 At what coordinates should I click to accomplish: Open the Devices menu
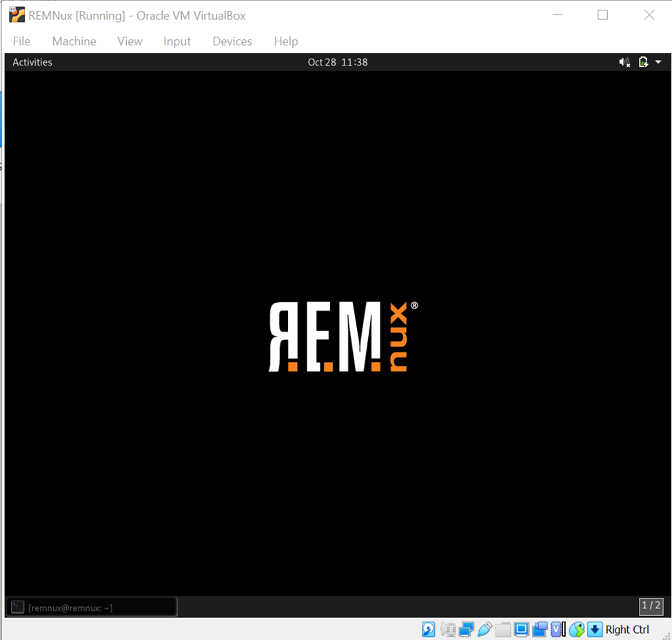[x=232, y=41]
